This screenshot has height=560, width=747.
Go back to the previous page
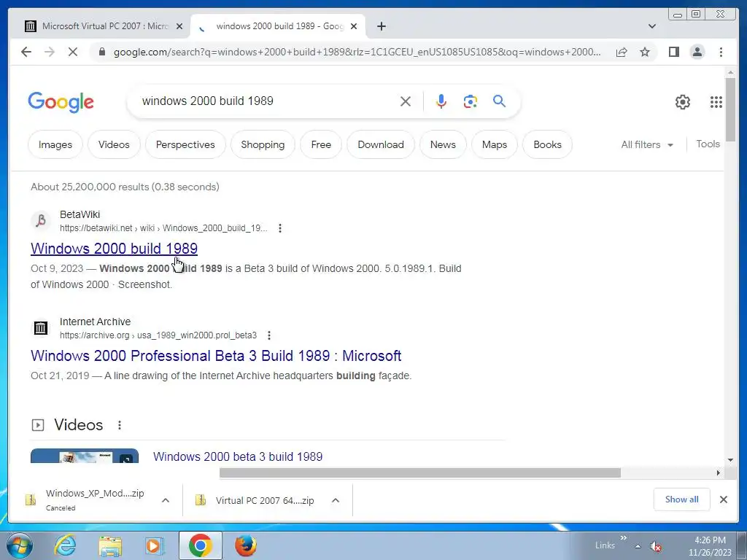click(26, 52)
